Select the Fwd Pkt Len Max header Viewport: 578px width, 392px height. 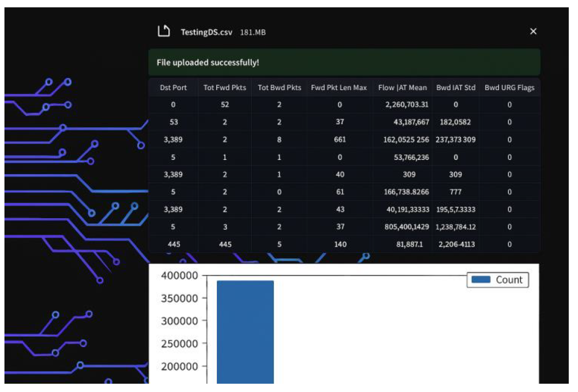pyautogui.click(x=339, y=88)
